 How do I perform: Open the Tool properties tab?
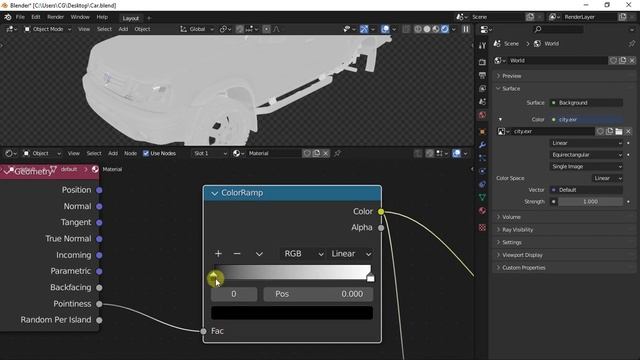pos(482,46)
